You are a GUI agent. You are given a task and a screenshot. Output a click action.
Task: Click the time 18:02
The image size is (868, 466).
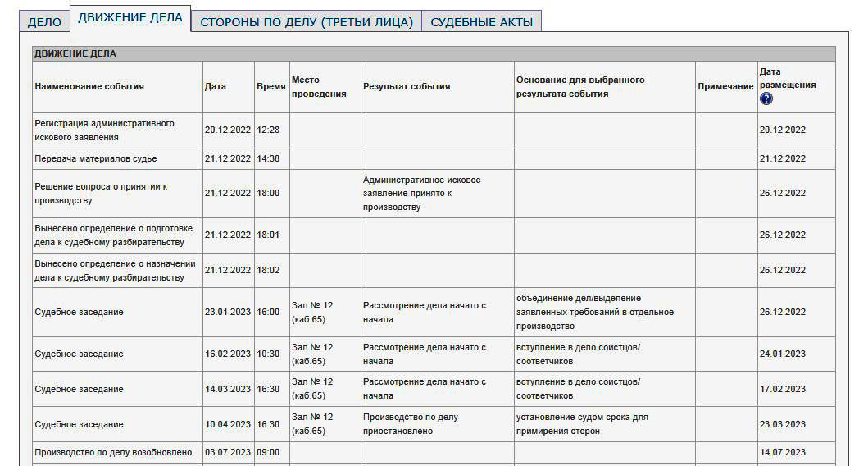click(268, 271)
